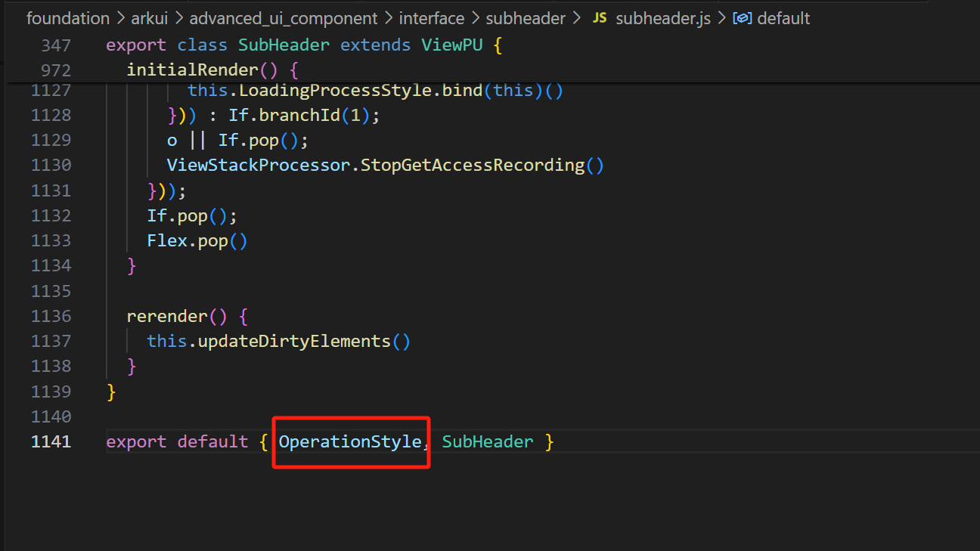Open the default symbol breadcrumb

click(783, 18)
